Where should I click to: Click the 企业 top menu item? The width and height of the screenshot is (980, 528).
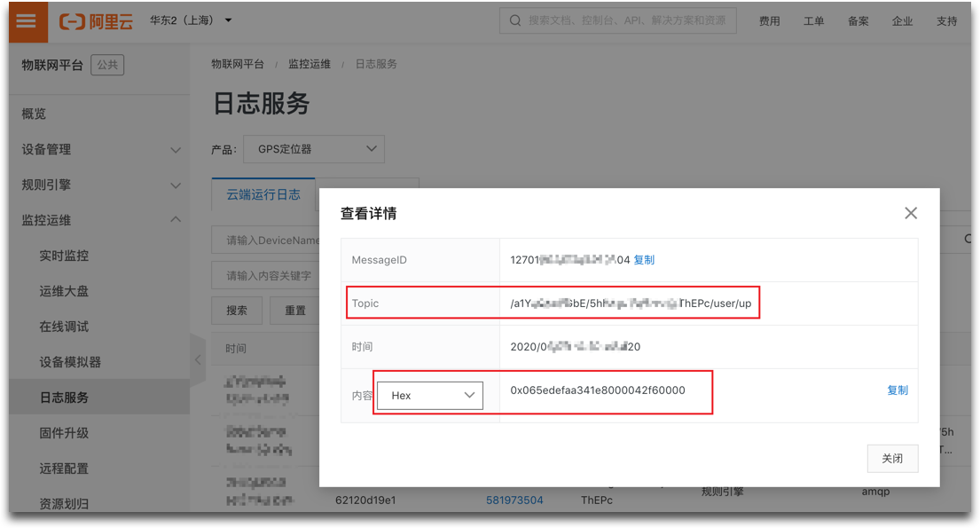903,21
